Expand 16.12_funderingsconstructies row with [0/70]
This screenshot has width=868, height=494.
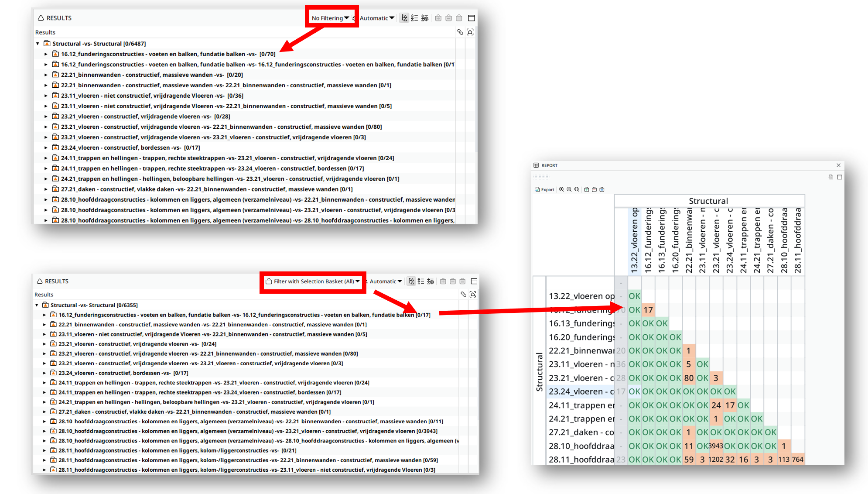46,54
